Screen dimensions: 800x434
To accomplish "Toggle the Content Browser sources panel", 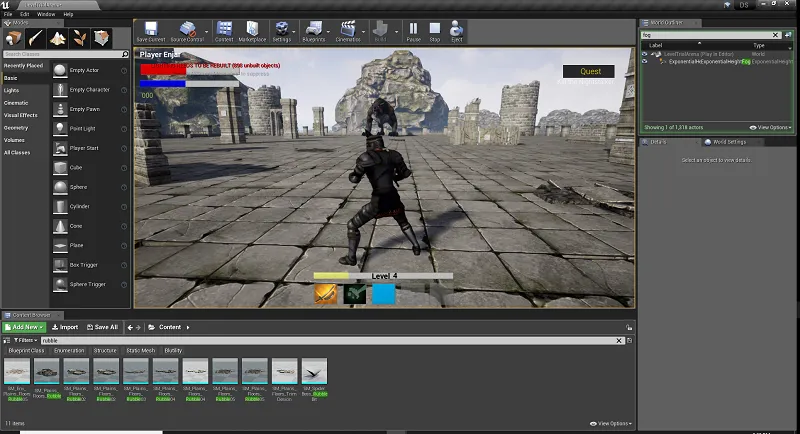I will pyautogui.click(x=7, y=340).
